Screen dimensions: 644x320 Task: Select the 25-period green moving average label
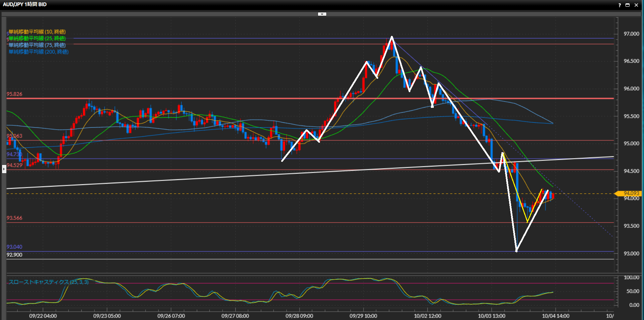[37, 39]
